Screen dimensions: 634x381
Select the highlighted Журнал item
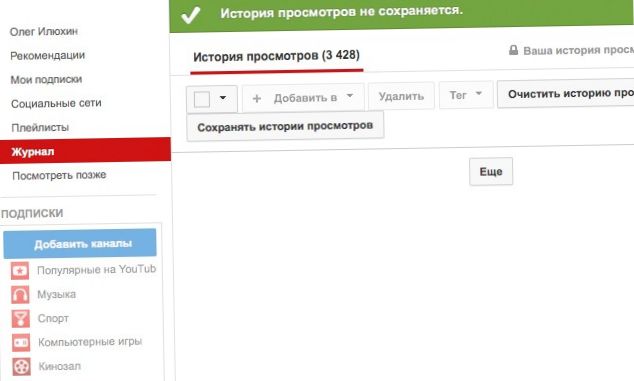tap(85, 151)
